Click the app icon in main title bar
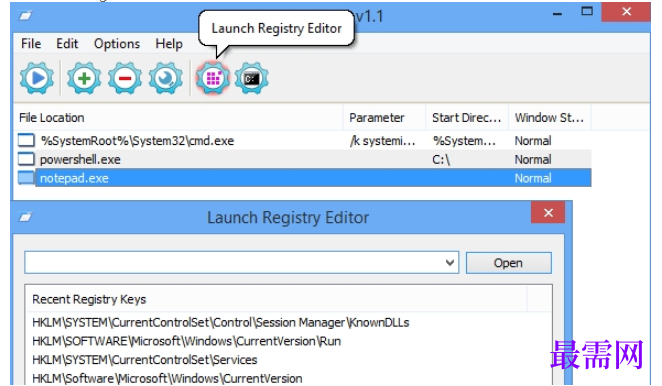The image size is (662, 386). click(x=25, y=16)
